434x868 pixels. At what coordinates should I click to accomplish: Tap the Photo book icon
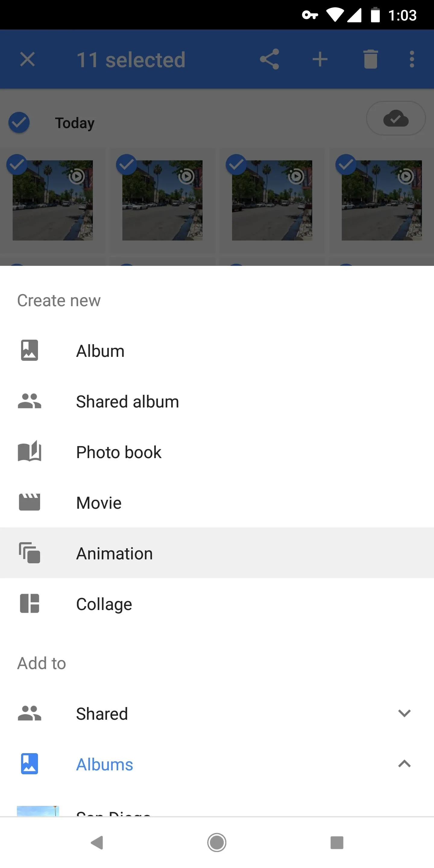(30, 451)
